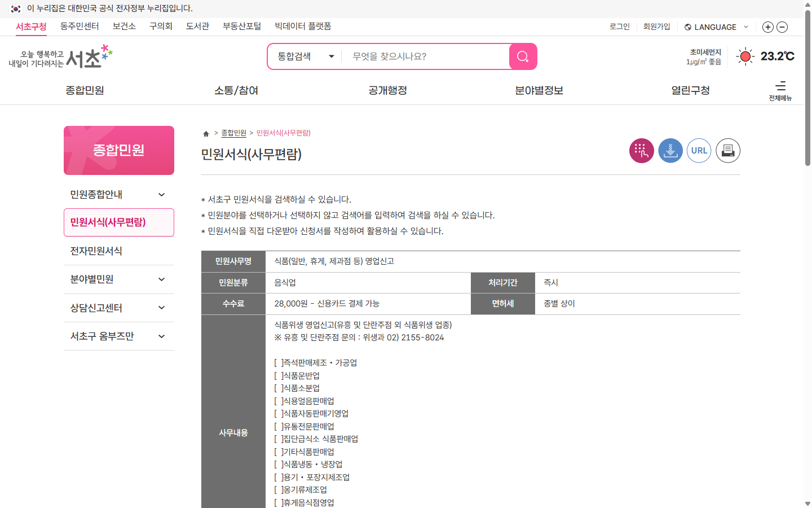
Task: Expand 민원종합안내 sidebar section
Action: click(119, 194)
